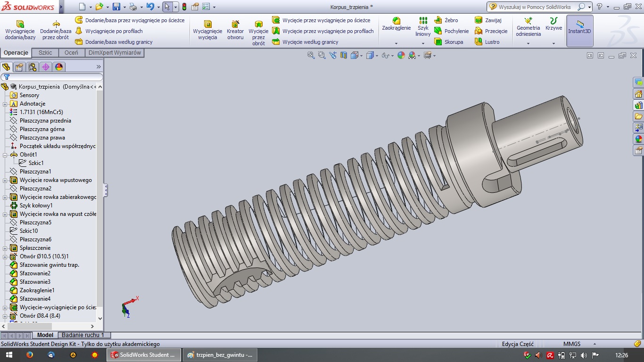Expand the Adnotacje tree node
Image resolution: width=644 pixels, height=362 pixels.
coord(5,104)
